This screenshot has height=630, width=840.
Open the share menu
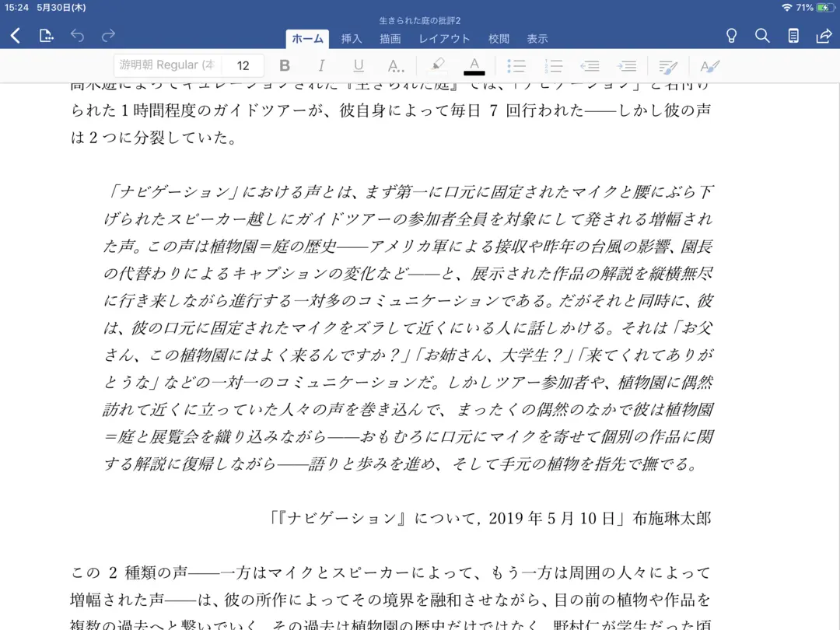pyautogui.click(x=824, y=36)
